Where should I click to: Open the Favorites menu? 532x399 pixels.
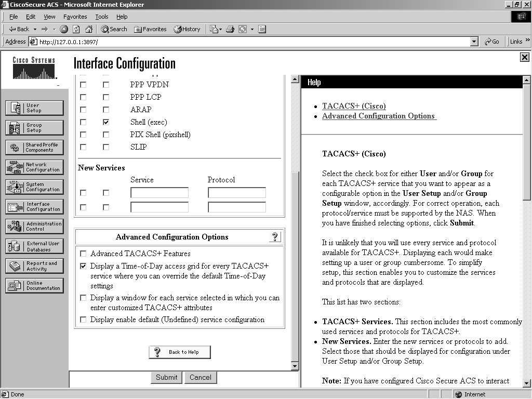(x=75, y=17)
